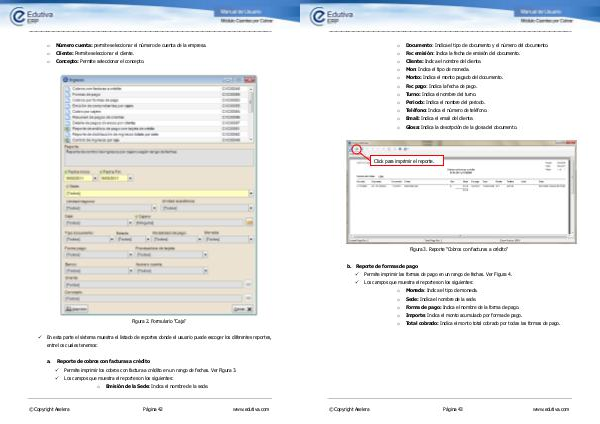This screenshot has width=600, height=424.
Task: Click the icon beside 'Cobros con facturas a crédito'
Action: [68, 87]
